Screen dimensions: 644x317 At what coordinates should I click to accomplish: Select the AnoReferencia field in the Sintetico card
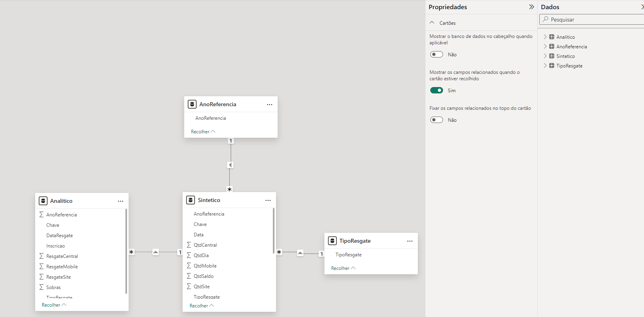[x=209, y=214]
